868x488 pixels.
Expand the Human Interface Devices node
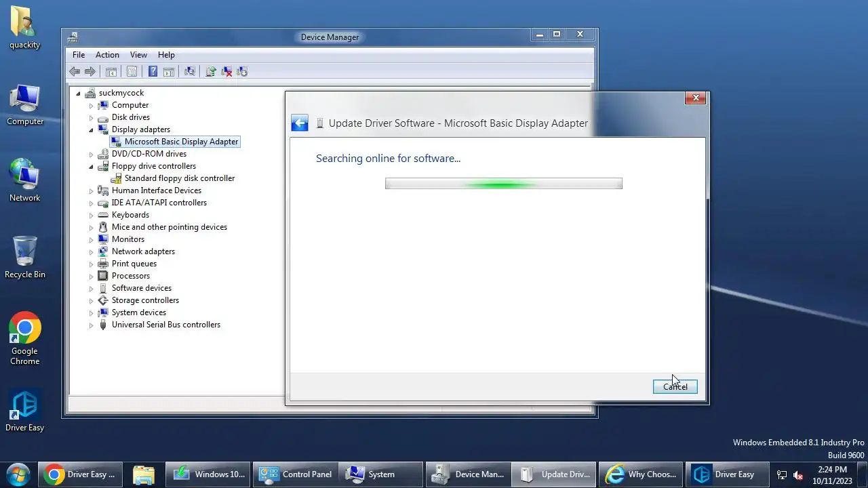point(91,191)
